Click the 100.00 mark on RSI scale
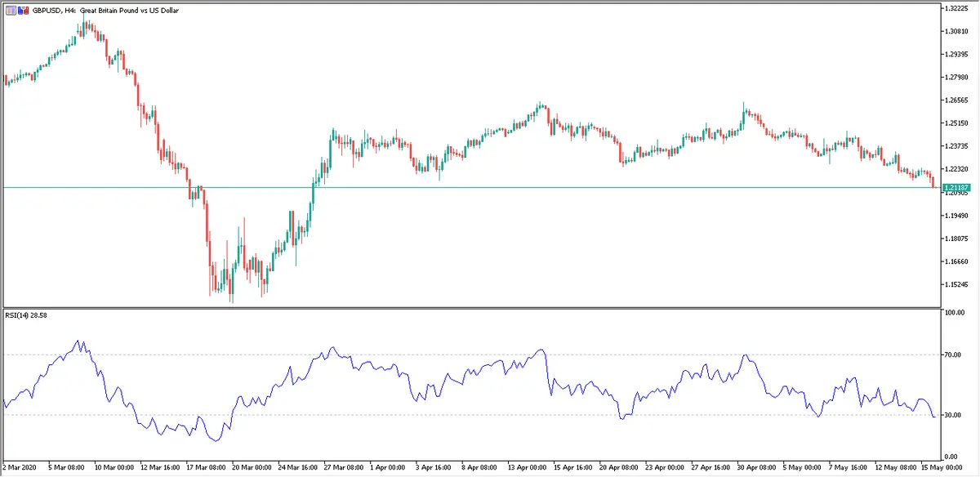980x477 pixels. click(954, 313)
